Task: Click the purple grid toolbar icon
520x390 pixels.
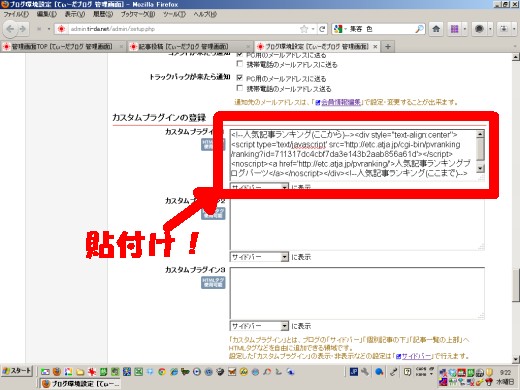Action: click(455, 29)
